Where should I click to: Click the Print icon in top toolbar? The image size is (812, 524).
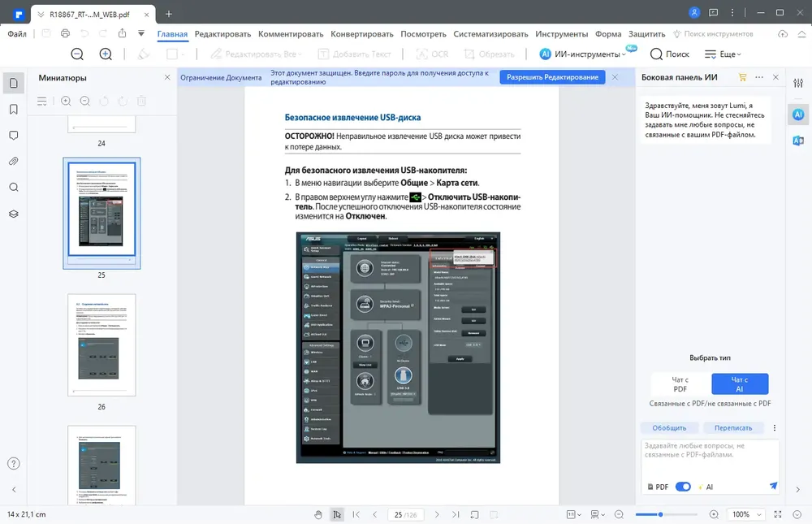(65, 33)
